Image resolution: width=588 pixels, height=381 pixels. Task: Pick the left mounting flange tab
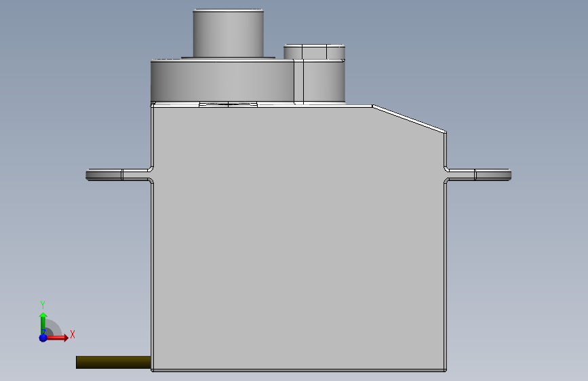pos(119,175)
